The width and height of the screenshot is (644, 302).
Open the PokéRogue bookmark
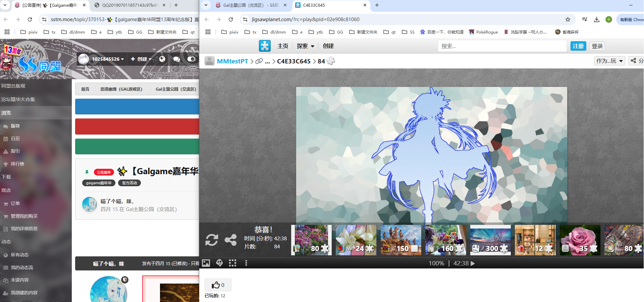[x=483, y=32]
